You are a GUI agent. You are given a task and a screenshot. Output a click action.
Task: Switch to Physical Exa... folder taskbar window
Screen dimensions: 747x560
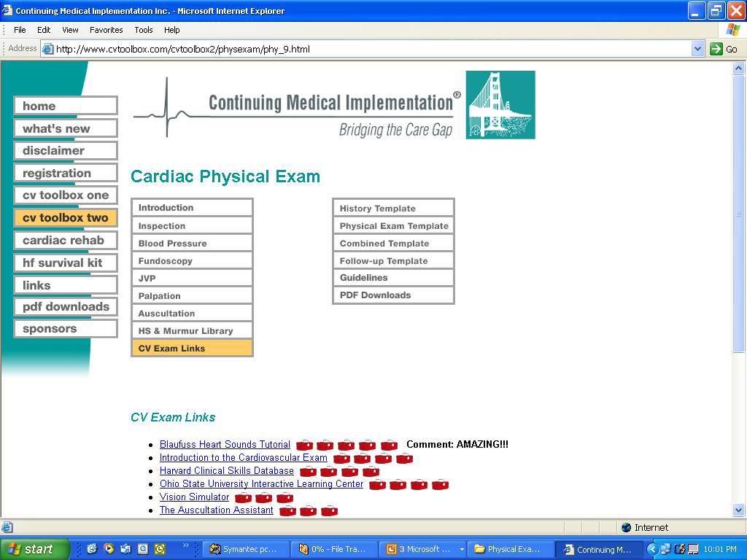point(511,549)
